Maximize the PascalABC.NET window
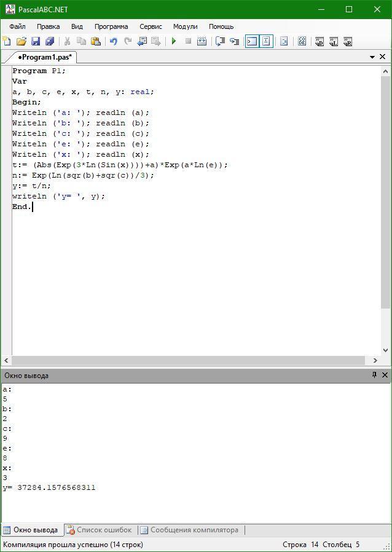This screenshot has height=552, width=392. tap(349, 9)
